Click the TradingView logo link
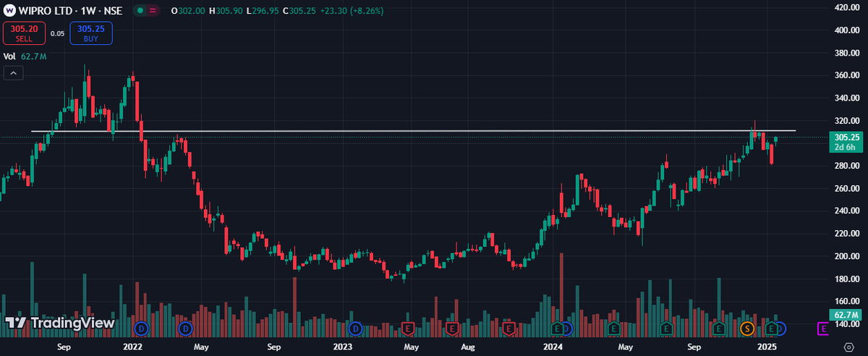The image size is (868, 356). tap(59, 322)
